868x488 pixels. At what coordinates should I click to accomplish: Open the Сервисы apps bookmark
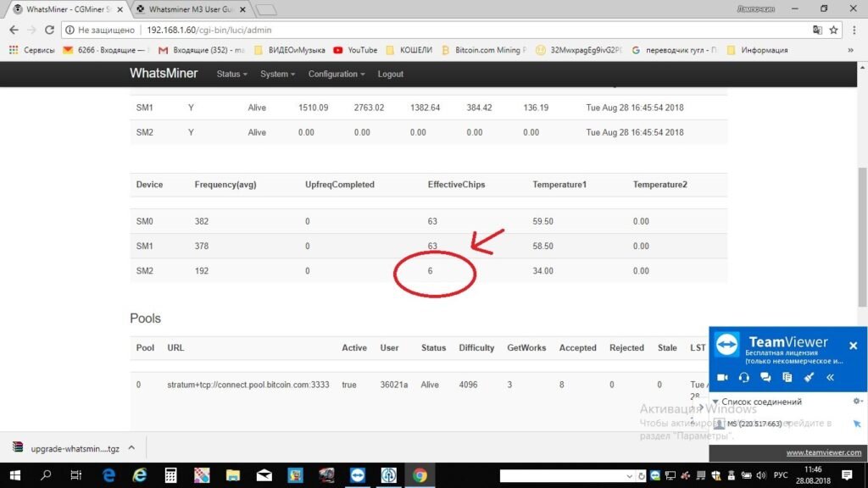[32, 50]
